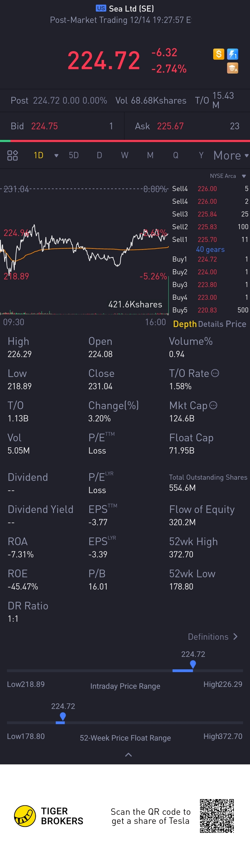Collapse the stock details panel chevron
The image size is (250, 868).
128,755
